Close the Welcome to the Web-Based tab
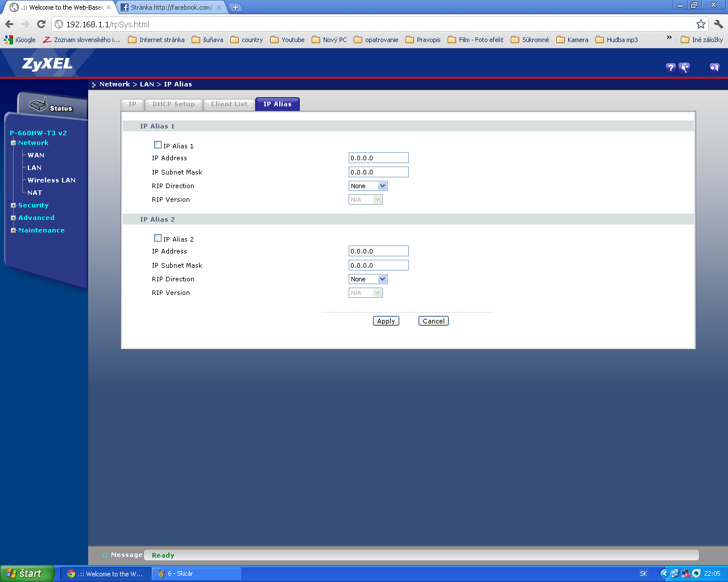Viewport: 728px width, 582px height. click(109, 7)
